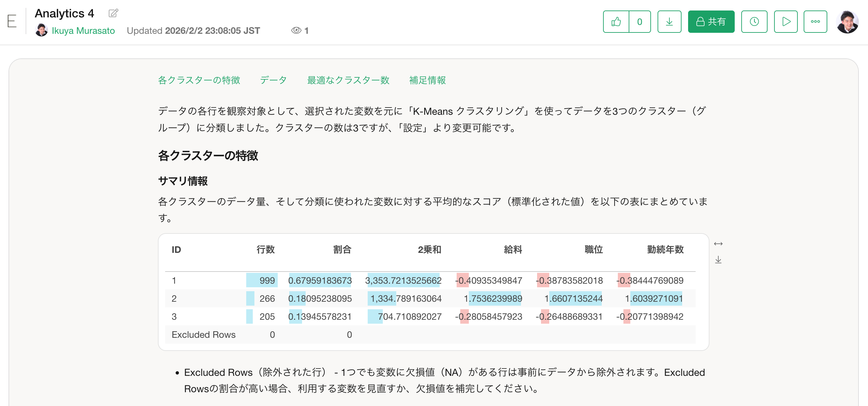Jump to データ section link

coord(273,80)
